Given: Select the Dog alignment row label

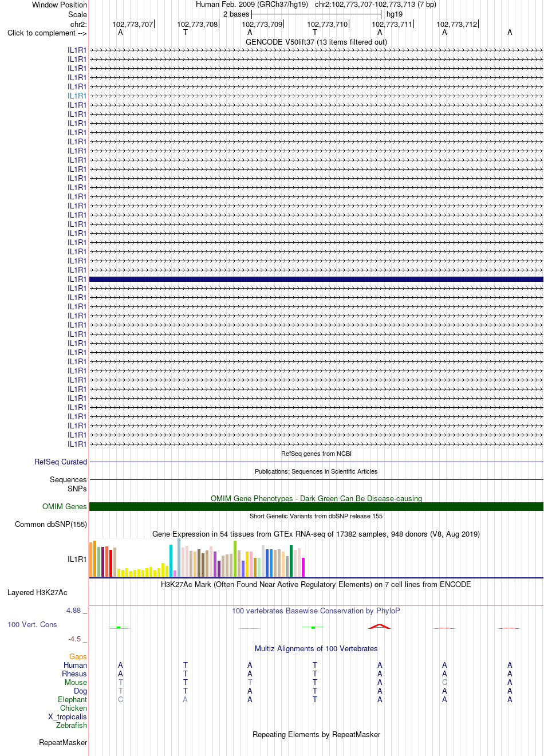Looking at the screenshot, I should point(81,691).
